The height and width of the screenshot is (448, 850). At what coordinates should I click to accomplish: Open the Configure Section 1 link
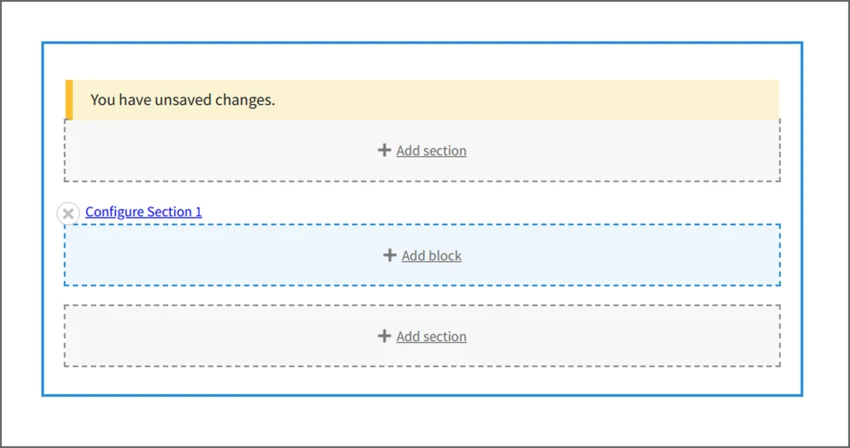[x=143, y=212]
